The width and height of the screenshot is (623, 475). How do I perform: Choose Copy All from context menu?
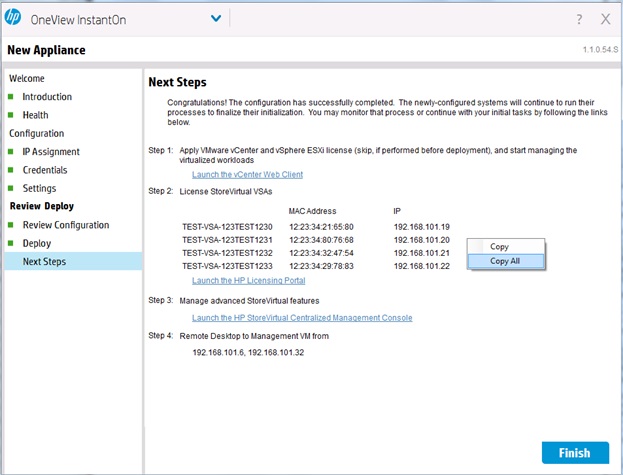pyautogui.click(x=504, y=261)
